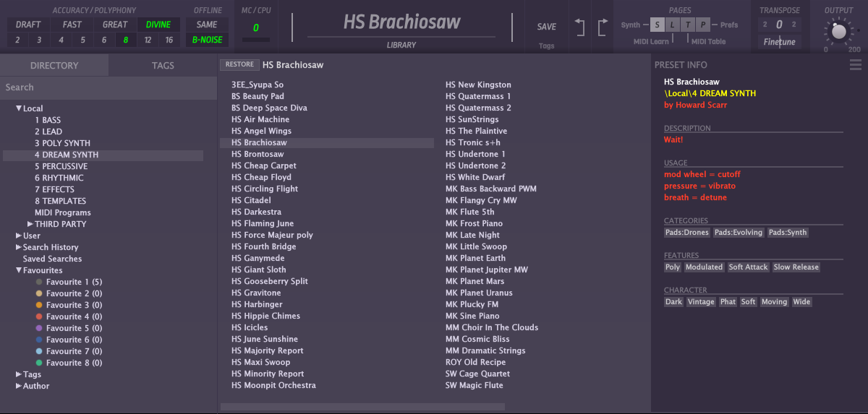The image size is (868, 414).
Task: Click the Favourite 6 blue dot
Action: click(39, 340)
